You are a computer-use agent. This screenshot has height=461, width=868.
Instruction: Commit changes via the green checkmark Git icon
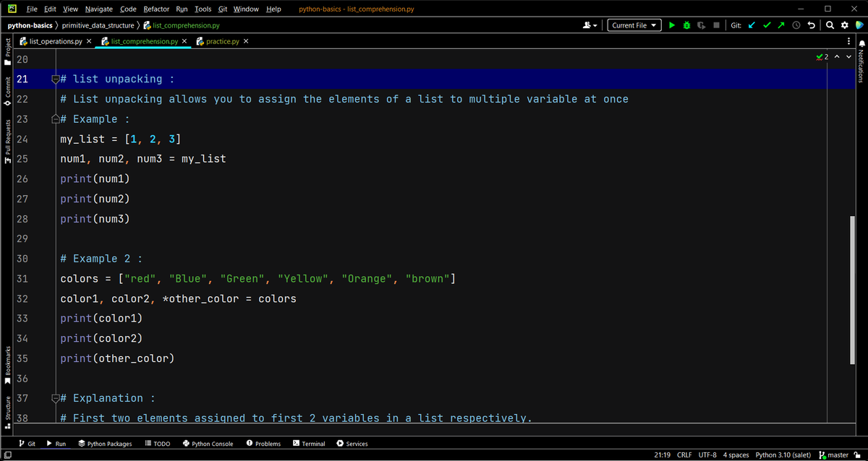[x=767, y=25]
